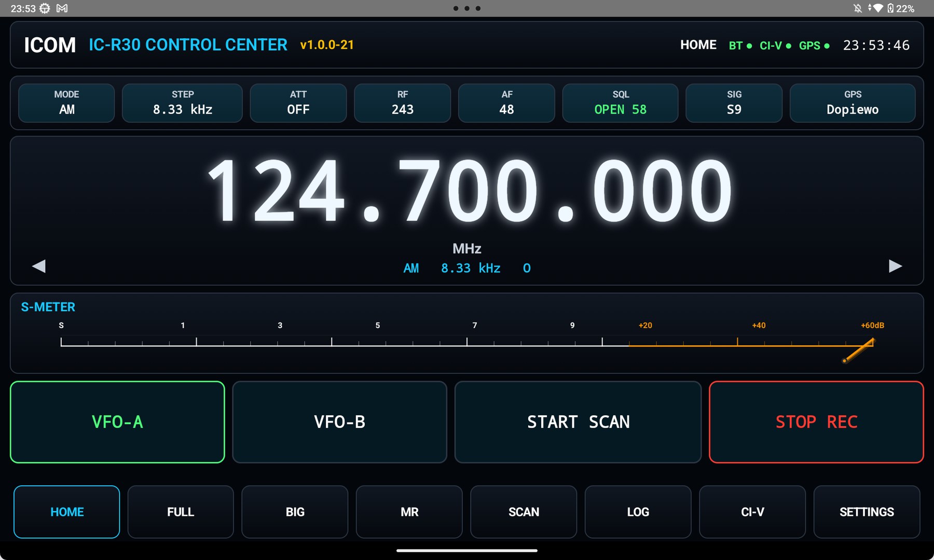Open the SETTINGS tab

pyautogui.click(x=867, y=512)
